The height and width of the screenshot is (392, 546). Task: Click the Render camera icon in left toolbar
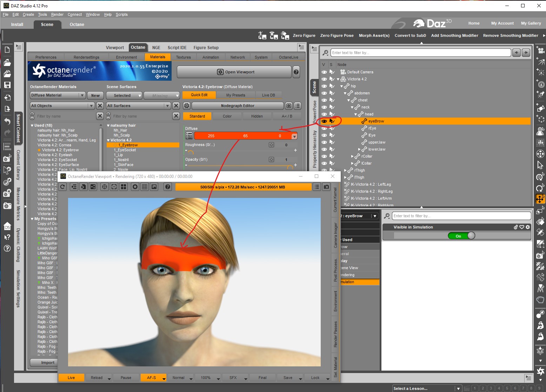pyautogui.click(x=7, y=206)
